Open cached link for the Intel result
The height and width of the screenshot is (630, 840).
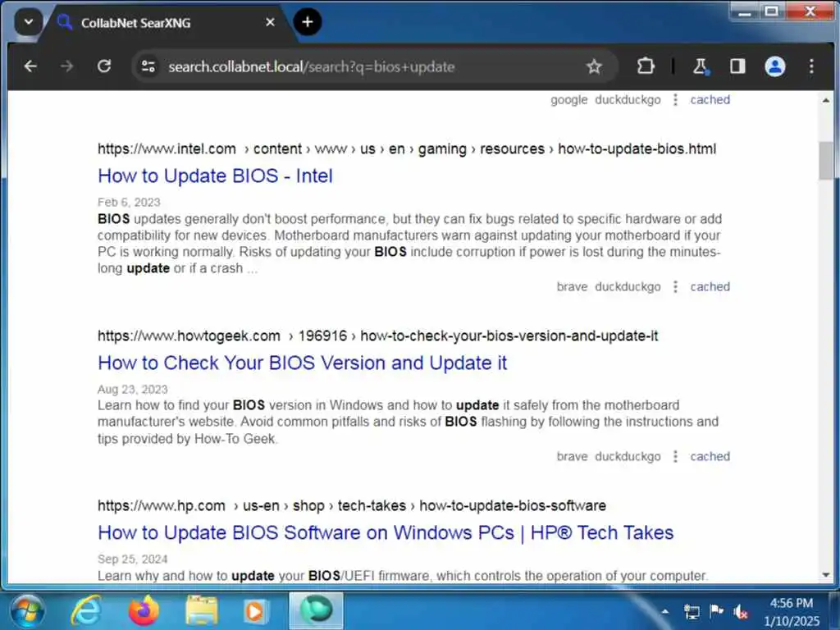(x=710, y=286)
